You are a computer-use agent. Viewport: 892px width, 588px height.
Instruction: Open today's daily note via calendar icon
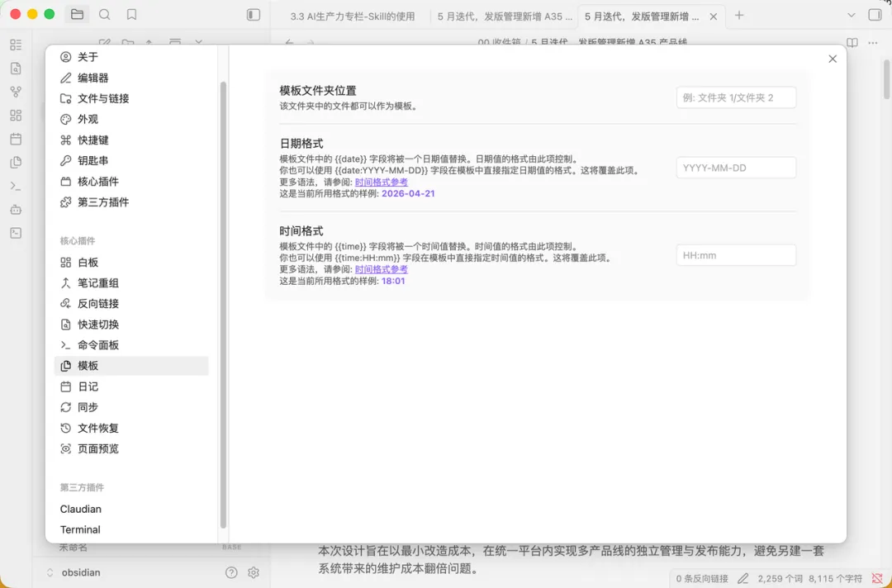point(15,139)
